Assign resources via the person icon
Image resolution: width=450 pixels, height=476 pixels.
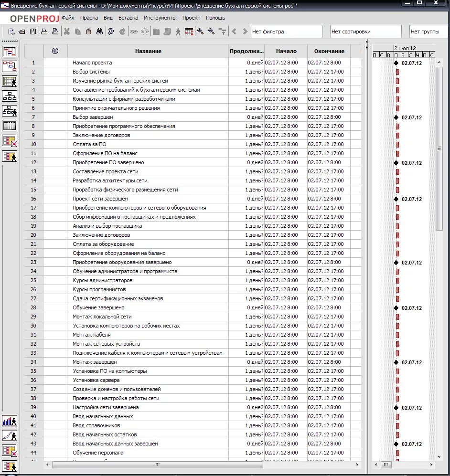tap(178, 32)
